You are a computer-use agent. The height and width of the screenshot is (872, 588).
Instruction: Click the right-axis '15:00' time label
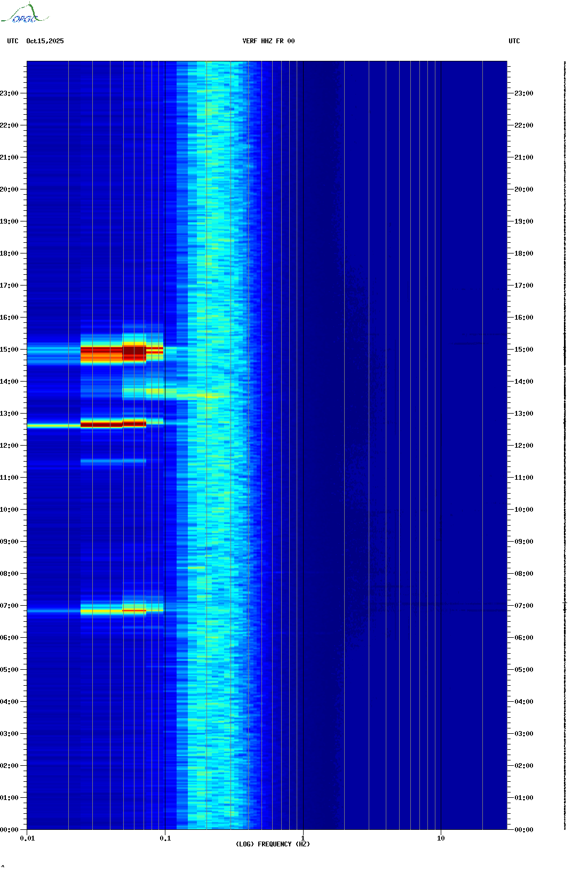coord(524,350)
